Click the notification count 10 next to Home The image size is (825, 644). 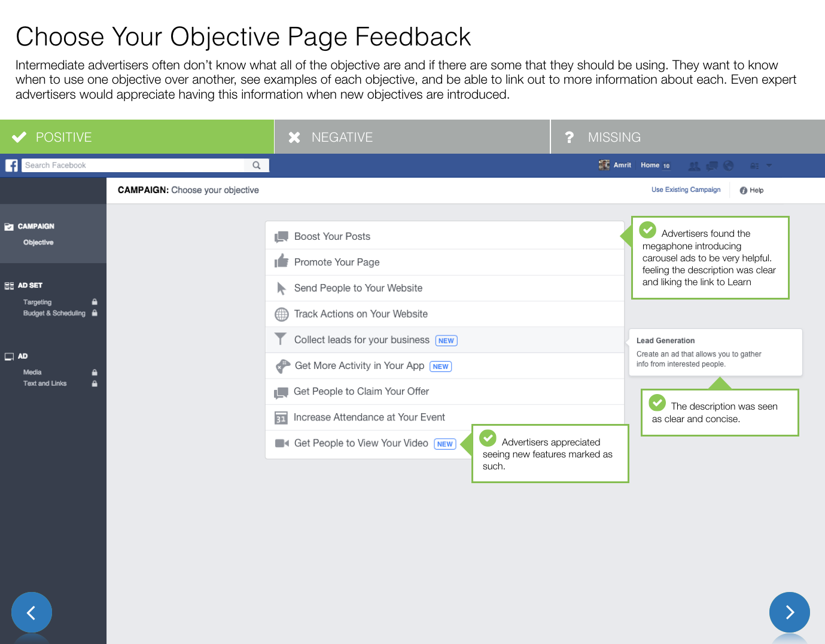coord(666,166)
